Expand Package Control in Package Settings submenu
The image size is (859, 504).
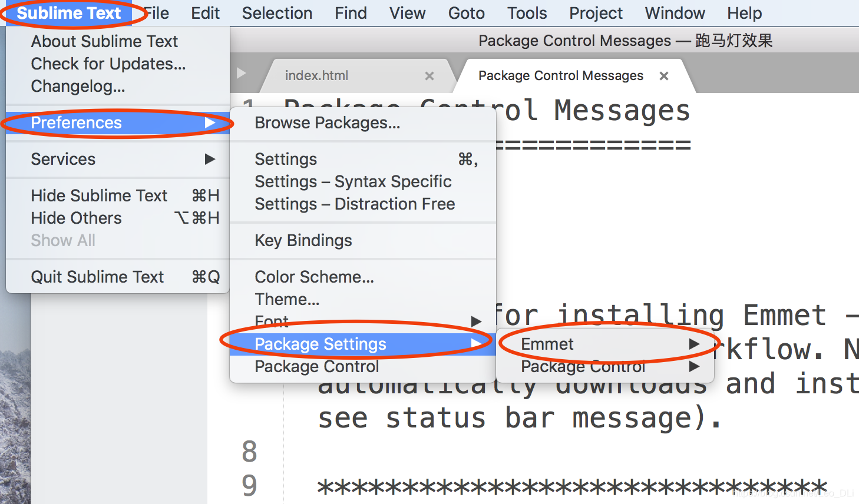[x=605, y=366]
